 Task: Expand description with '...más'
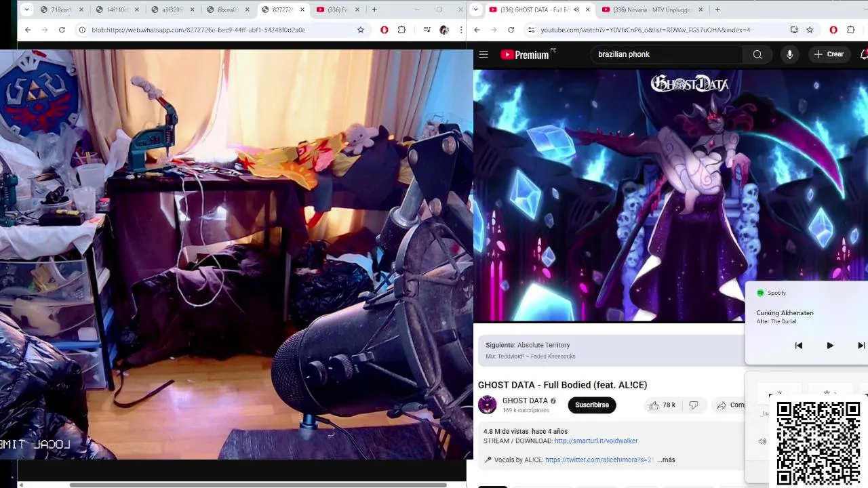pyautogui.click(x=666, y=460)
